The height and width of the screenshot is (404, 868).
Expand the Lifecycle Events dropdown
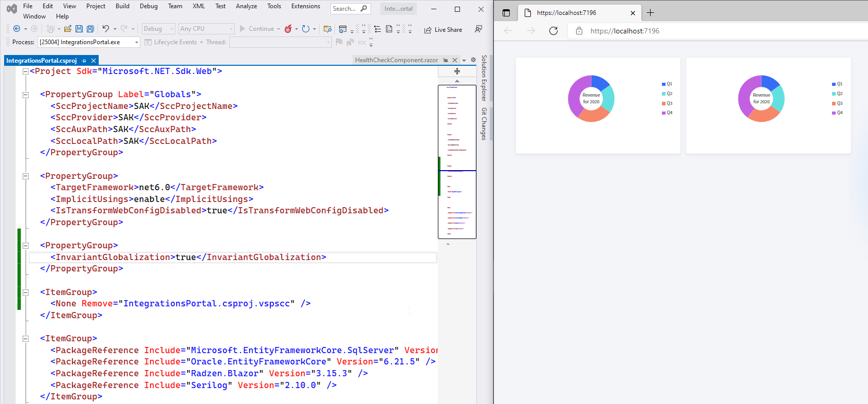coord(201,42)
